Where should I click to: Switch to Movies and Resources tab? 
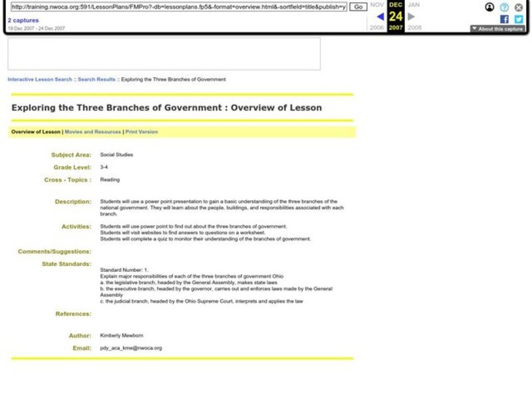(91, 132)
